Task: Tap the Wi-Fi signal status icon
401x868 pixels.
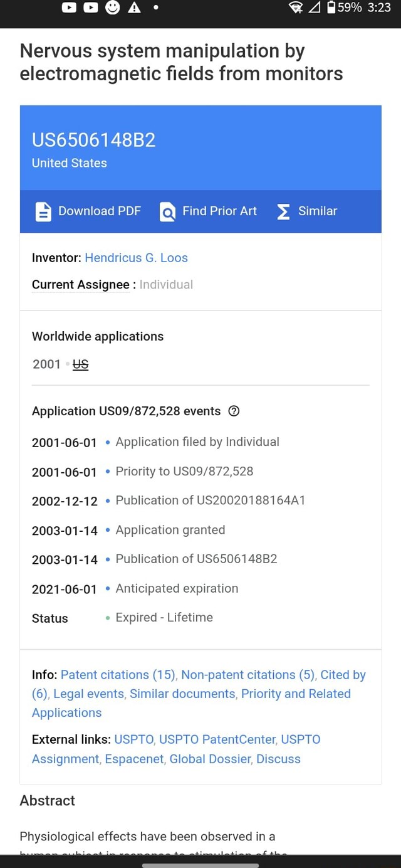Action: [x=296, y=8]
